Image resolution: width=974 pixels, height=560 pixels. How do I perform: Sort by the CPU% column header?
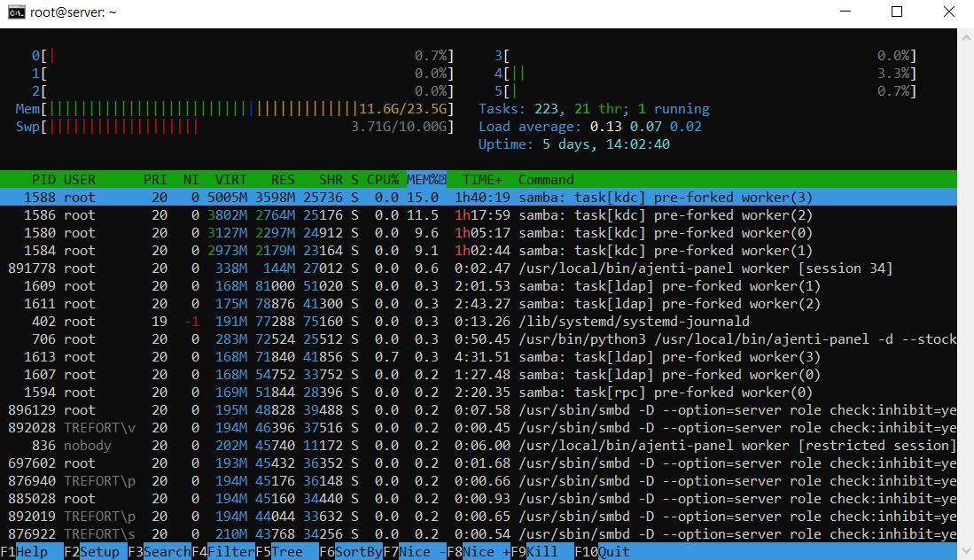click(382, 179)
